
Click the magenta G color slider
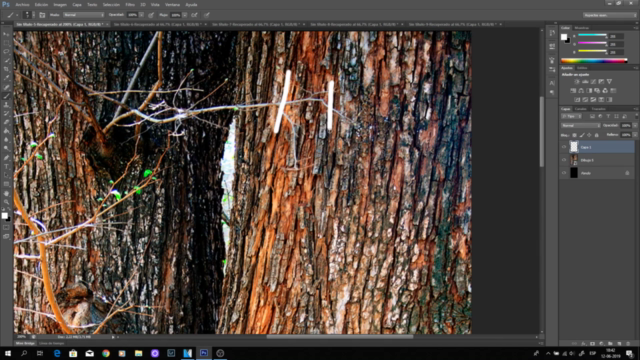pyautogui.click(x=592, y=44)
